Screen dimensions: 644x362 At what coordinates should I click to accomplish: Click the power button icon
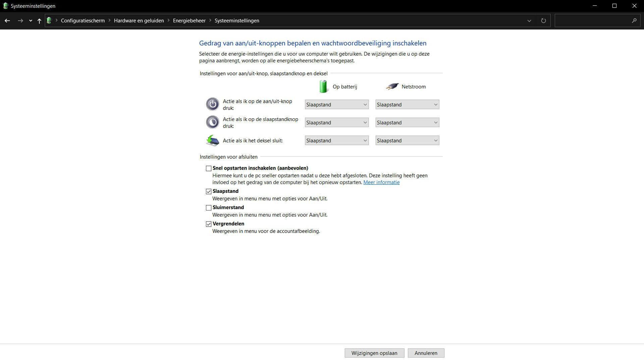click(x=212, y=104)
